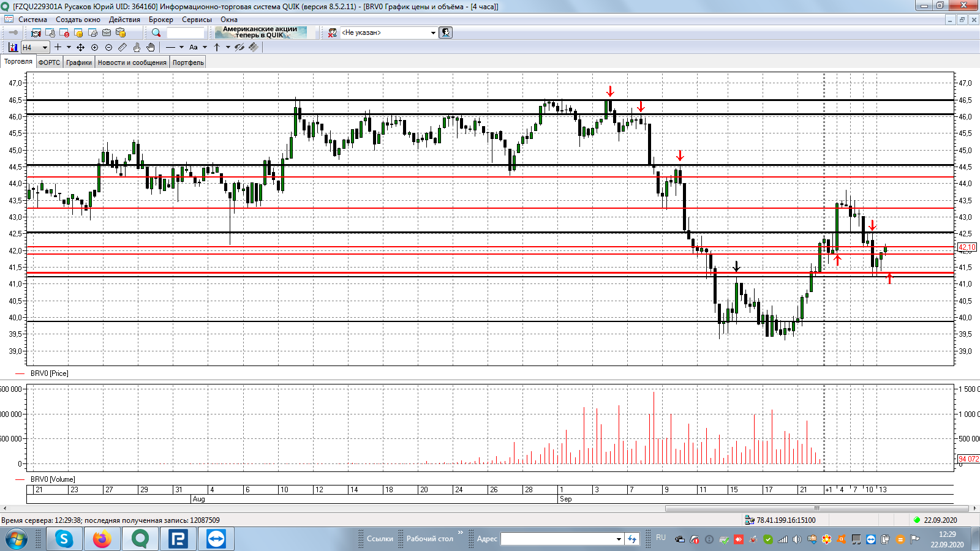Select the open hand pan tool
The image size is (980, 551).
point(151,47)
